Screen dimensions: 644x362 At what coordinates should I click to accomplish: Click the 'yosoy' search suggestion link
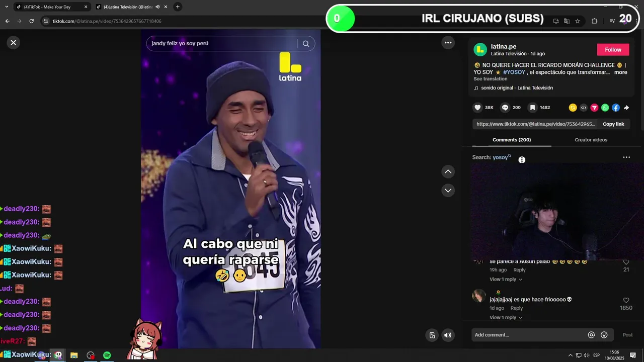point(502,157)
